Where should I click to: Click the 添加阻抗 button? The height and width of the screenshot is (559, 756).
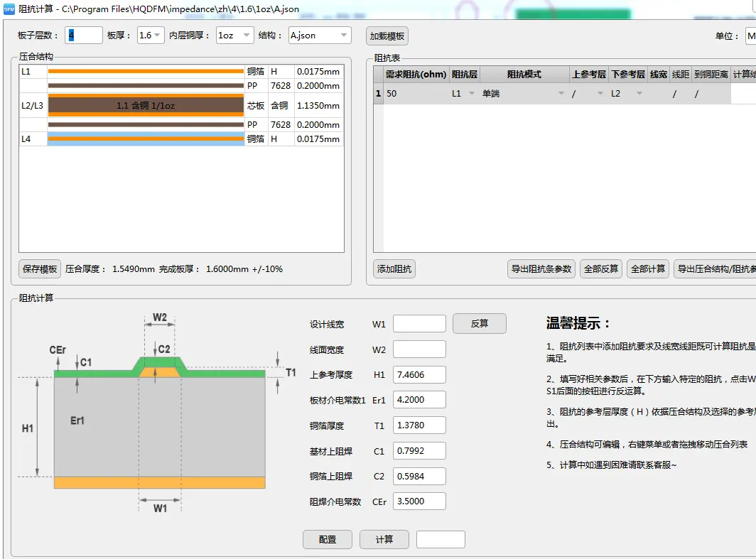coord(394,269)
